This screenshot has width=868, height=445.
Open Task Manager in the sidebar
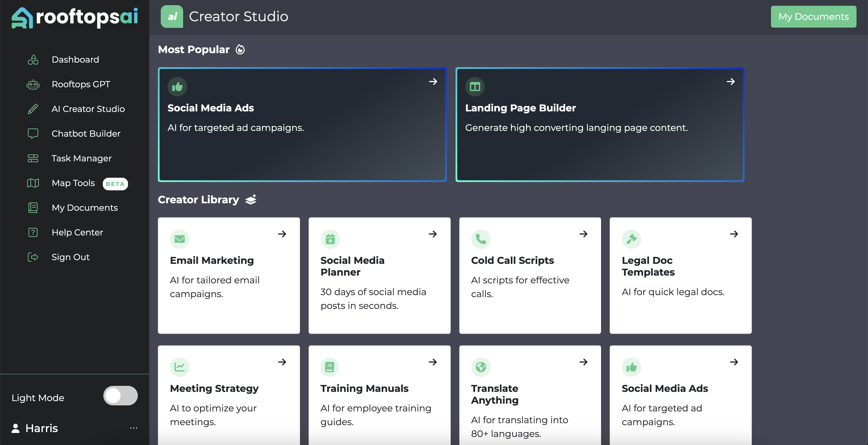[81, 158]
